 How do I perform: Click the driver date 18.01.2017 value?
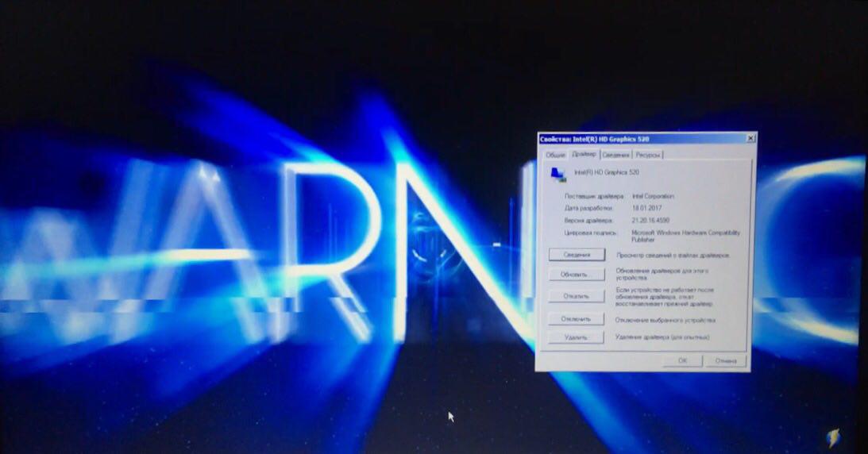(646, 208)
